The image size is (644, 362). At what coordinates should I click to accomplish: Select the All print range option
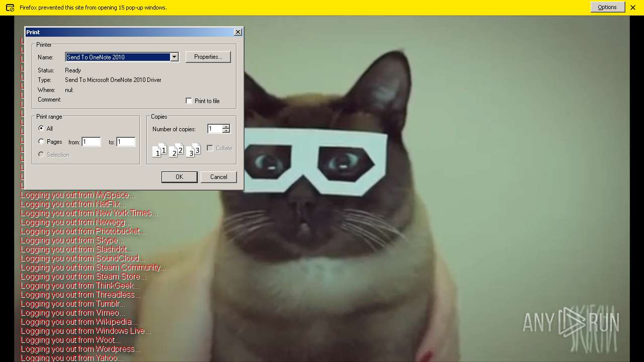pyautogui.click(x=41, y=129)
